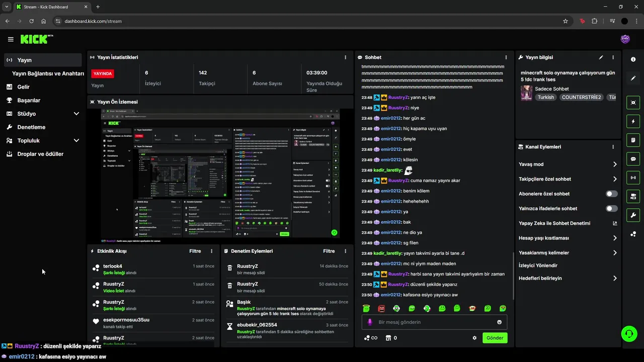Open chat settings gear icon
This screenshot has height=362, width=644.
click(474, 338)
